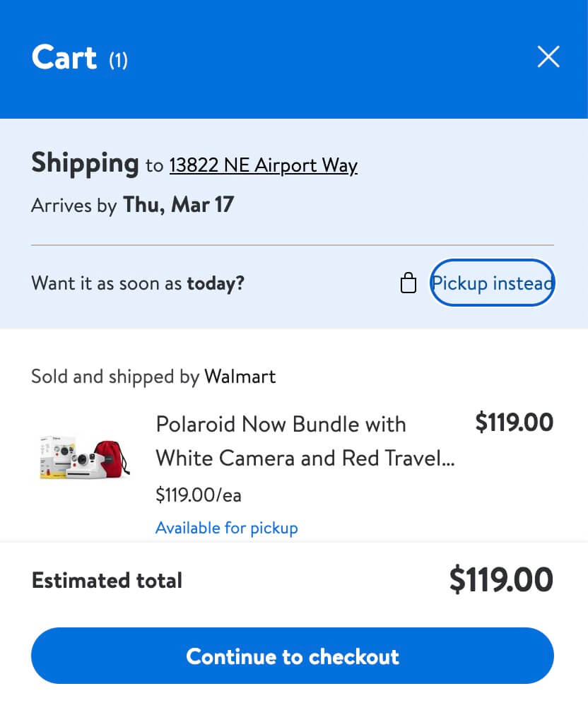Click the Sold and shipped by label
Screen dimensions: 588x715
[115, 377]
